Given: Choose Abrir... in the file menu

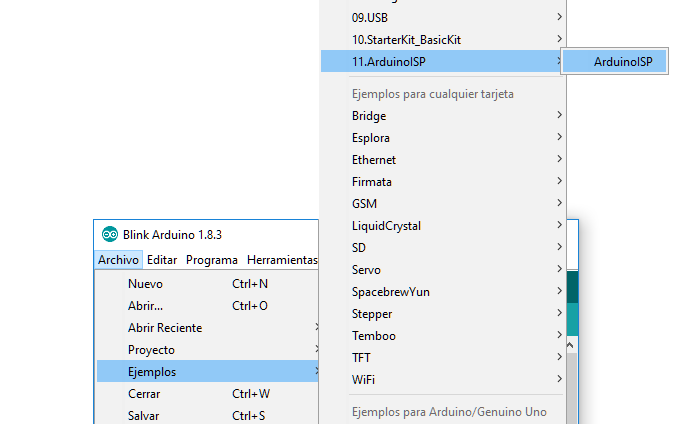Looking at the screenshot, I should [x=146, y=306].
